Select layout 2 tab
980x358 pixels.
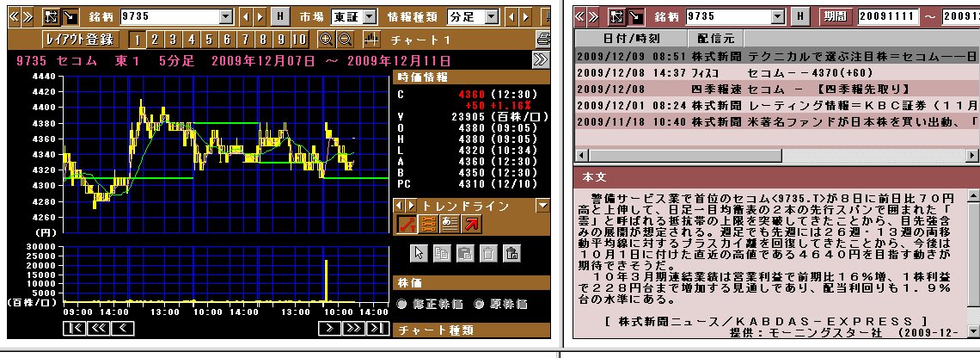pyautogui.click(x=155, y=40)
